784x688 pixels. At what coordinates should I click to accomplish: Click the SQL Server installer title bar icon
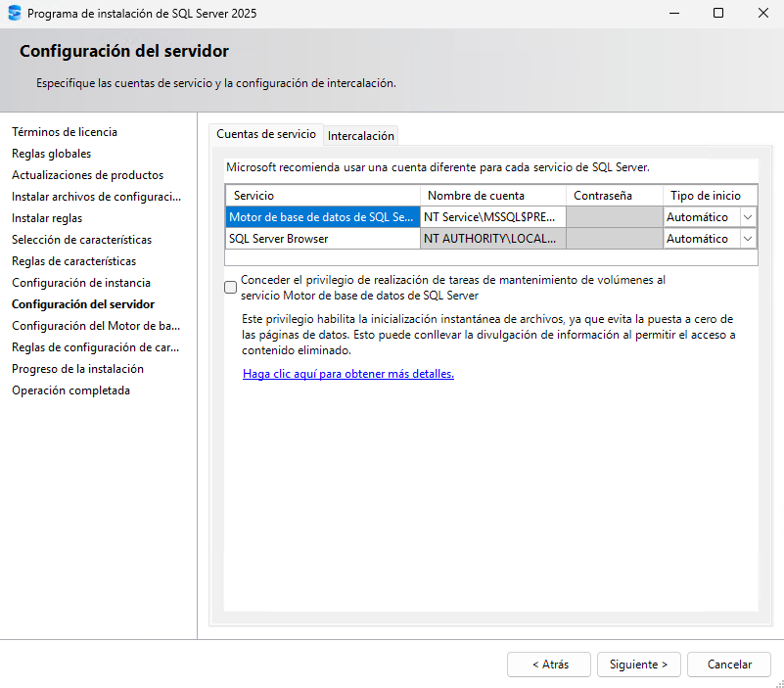15,13
